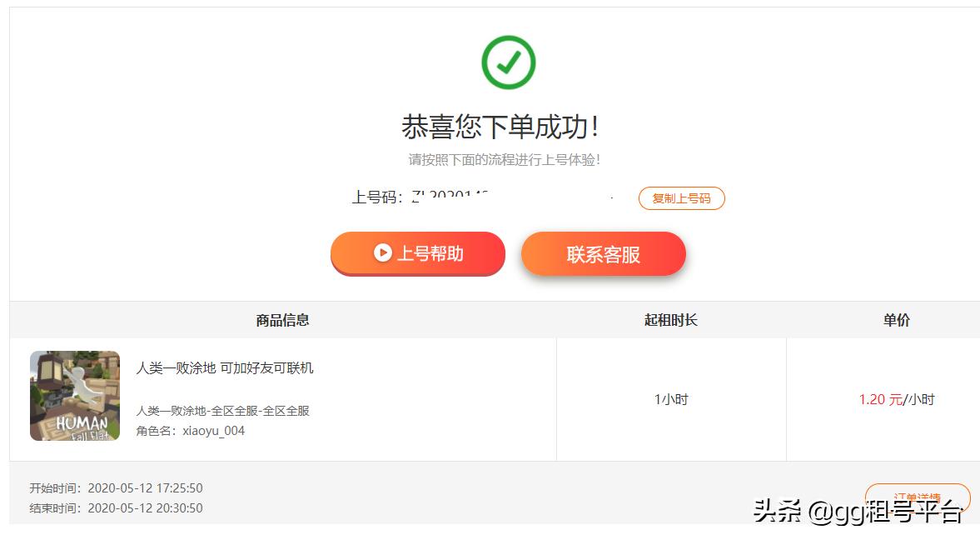Click the rental duration text 1小时
This screenshot has width=980, height=540.
[x=671, y=399]
